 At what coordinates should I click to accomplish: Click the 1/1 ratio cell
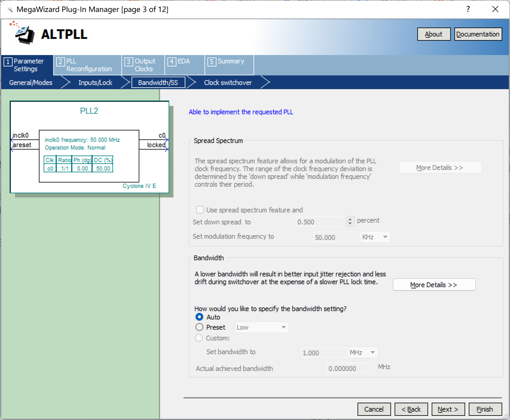[x=65, y=168]
